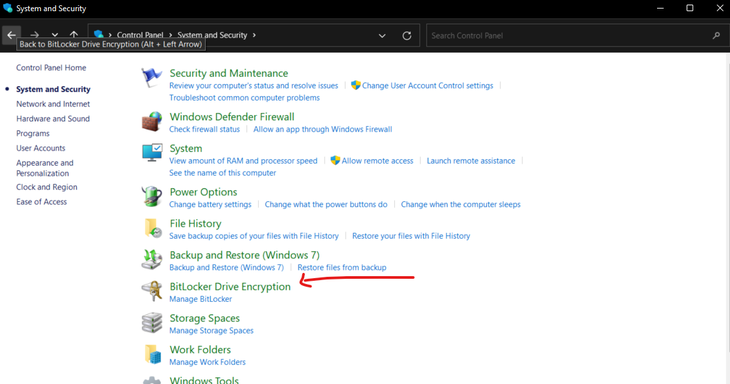This screenshot has height=384, width=730.
Task: Open the Programs category
Action: pos(33,134)
